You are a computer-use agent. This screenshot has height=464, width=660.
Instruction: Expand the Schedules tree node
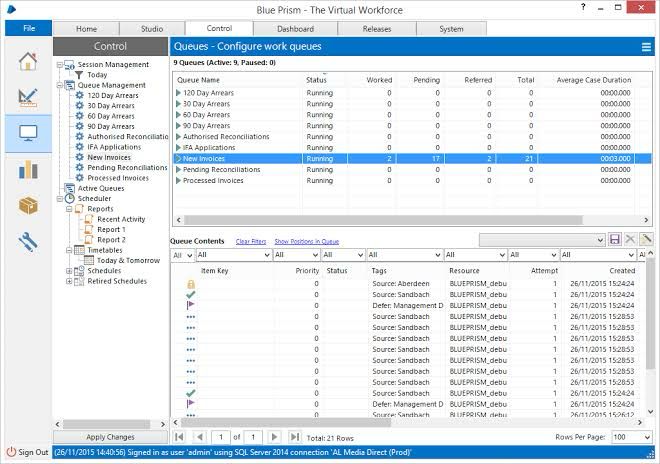(x=69, y=271)
